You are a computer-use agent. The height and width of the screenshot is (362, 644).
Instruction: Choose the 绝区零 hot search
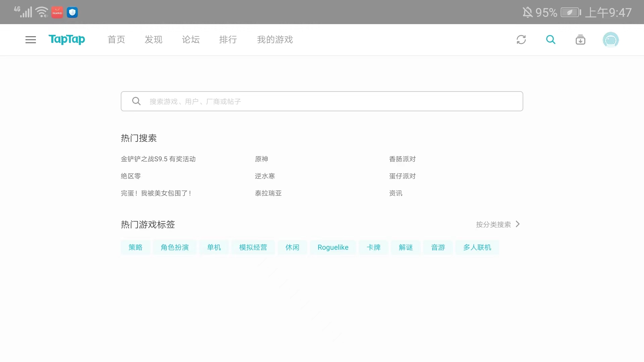tap(130, 176)
